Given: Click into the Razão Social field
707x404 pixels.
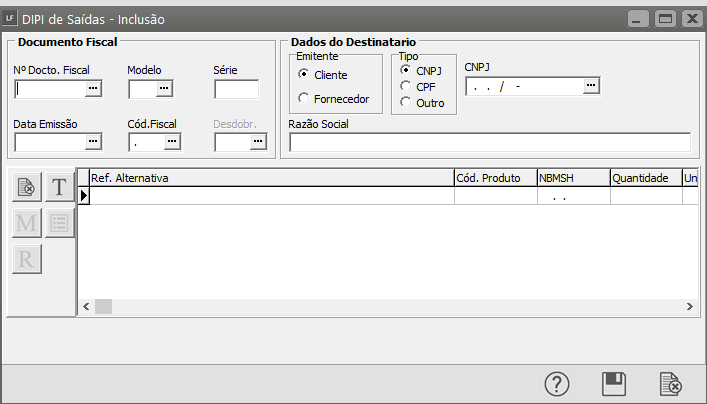Looking at the screenshot, I should tap(489, 142).
